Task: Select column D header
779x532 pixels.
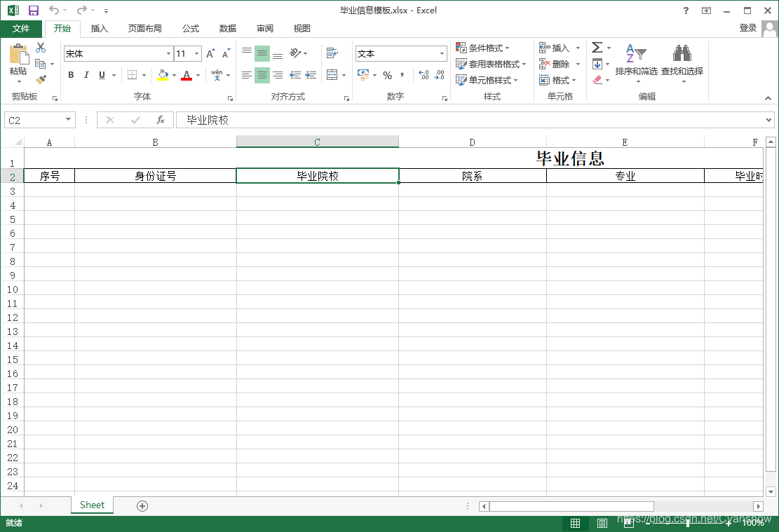Action: tap(472, 142)
